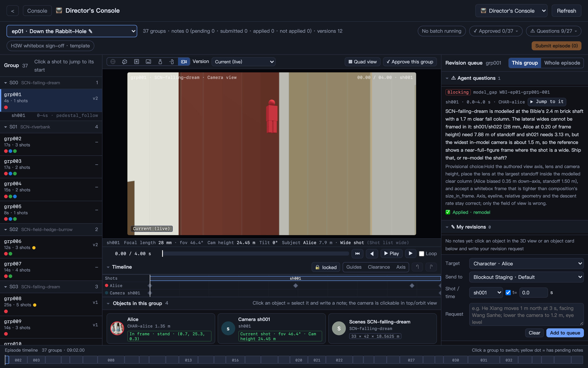Viewport: 588px width, 368px height.
Task: Step forward one frame
Action: (411, 254)
